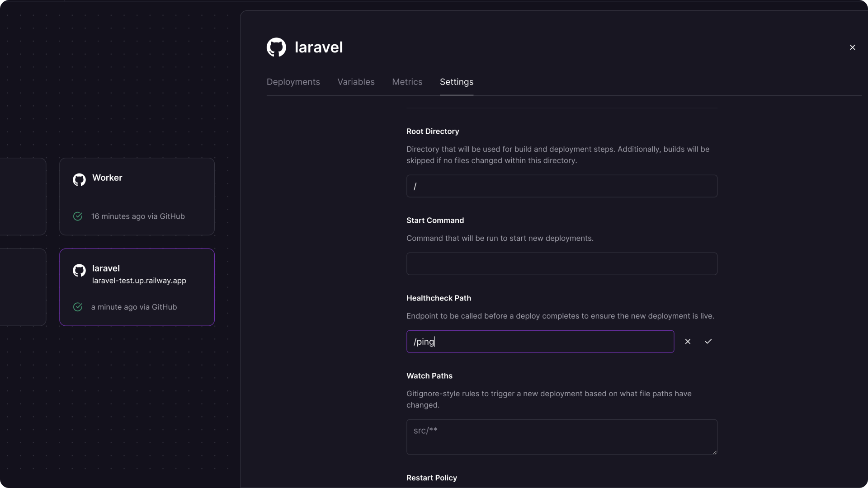This screenshot has height=488, width=868.
Task: Click 'a minute ago via GitHub' status text
Action: (x=134, y=307)
